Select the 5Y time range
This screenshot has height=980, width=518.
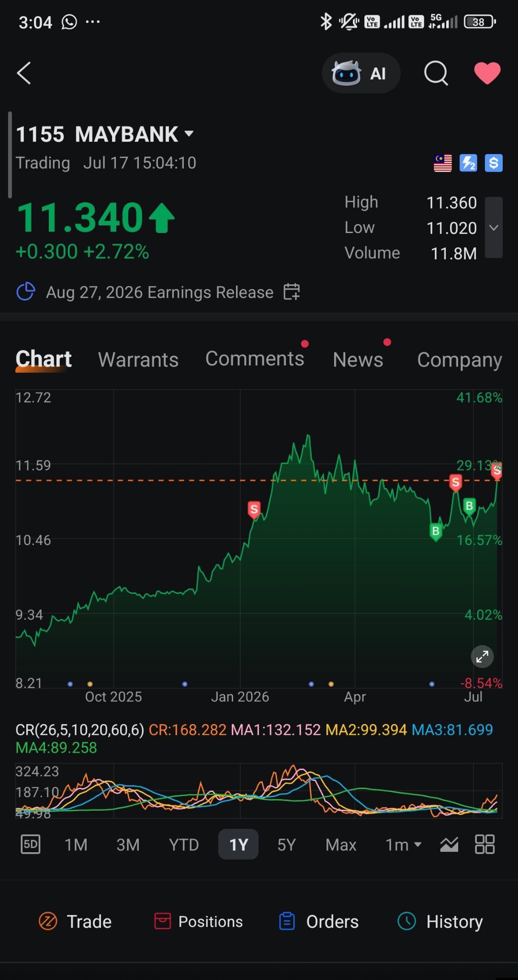point(286,845)
